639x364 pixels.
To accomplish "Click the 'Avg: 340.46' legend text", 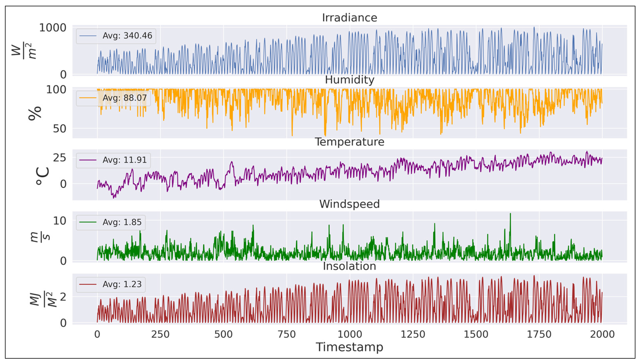I will (127, 36).
